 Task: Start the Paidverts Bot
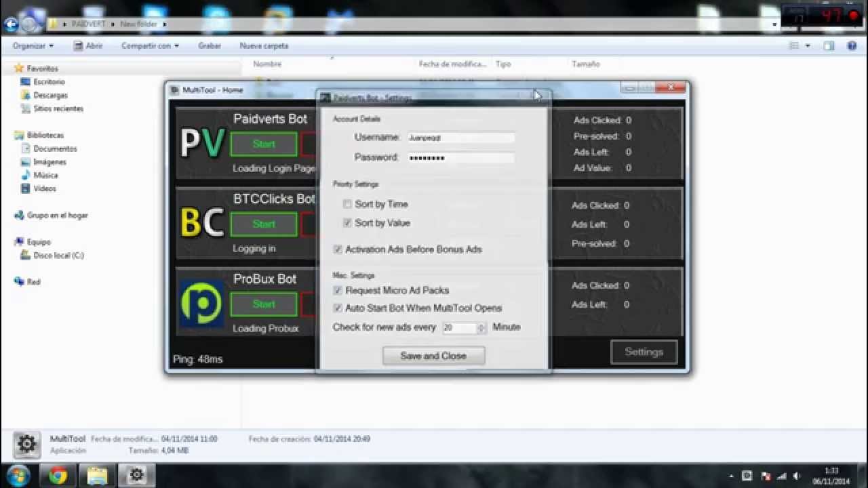pyautogui.click(x=264, y=144)
